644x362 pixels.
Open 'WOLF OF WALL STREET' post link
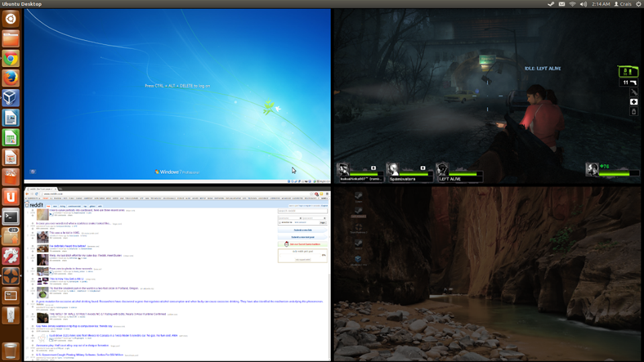[x=107, y=314]
